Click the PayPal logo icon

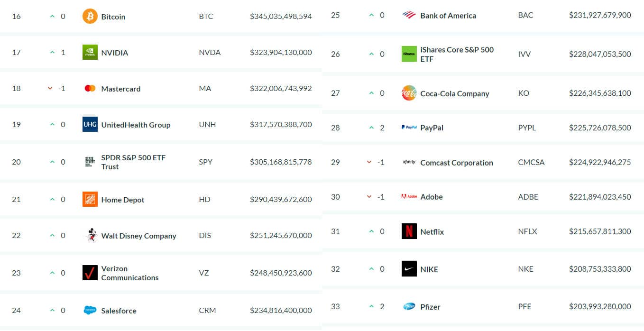click(x=409, y=128)
